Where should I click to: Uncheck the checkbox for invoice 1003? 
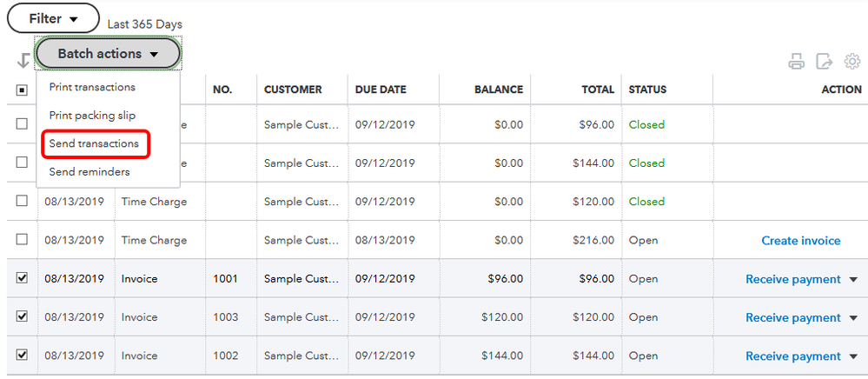[22, 316]
